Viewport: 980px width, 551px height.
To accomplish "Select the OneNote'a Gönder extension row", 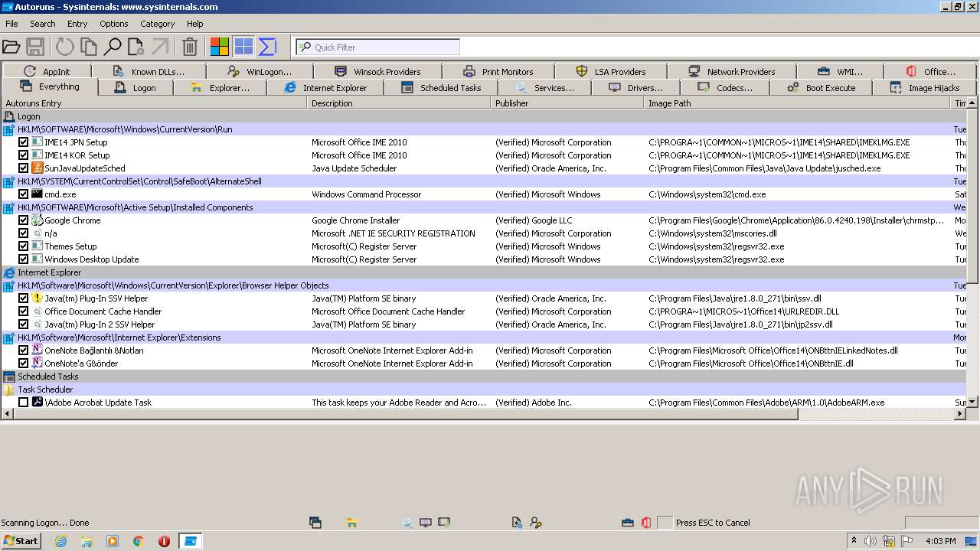I will (x=484, y=364).
